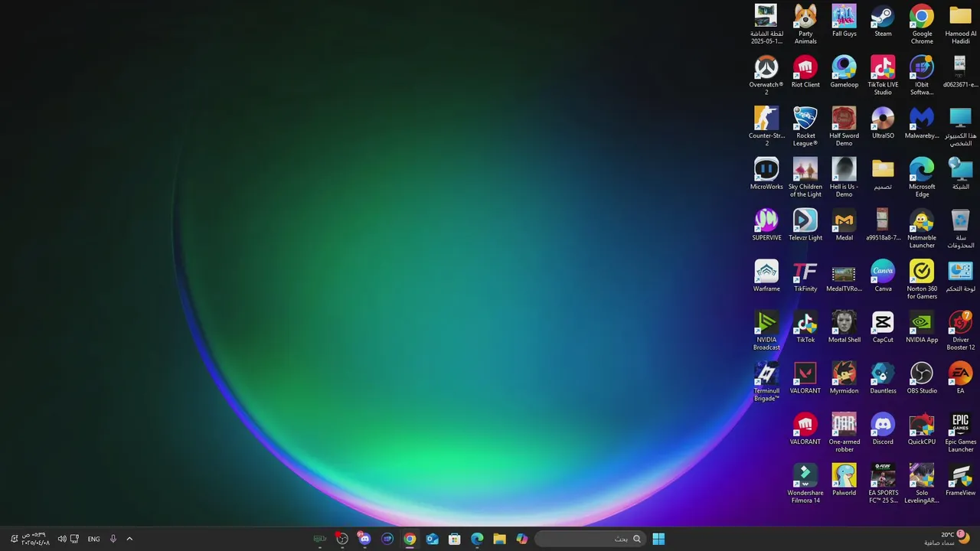This screenshot has height=551, width=980.
Task: Click the taskbar search box
Action: 590,539
